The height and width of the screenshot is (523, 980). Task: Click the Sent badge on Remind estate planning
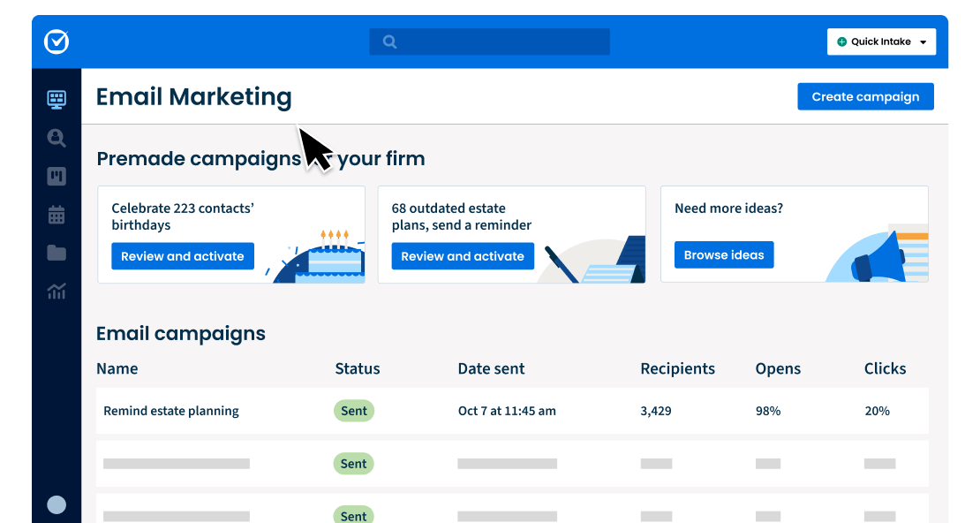(x=354, y=411)
